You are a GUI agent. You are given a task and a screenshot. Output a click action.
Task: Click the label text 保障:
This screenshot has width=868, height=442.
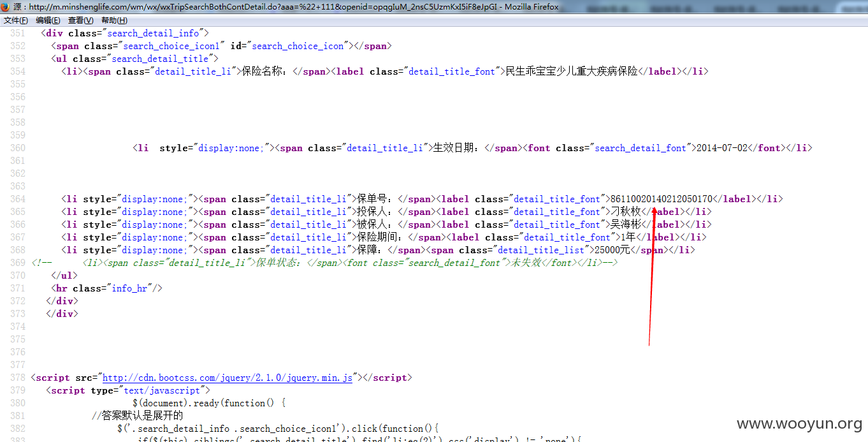click(x=370, y=250)
